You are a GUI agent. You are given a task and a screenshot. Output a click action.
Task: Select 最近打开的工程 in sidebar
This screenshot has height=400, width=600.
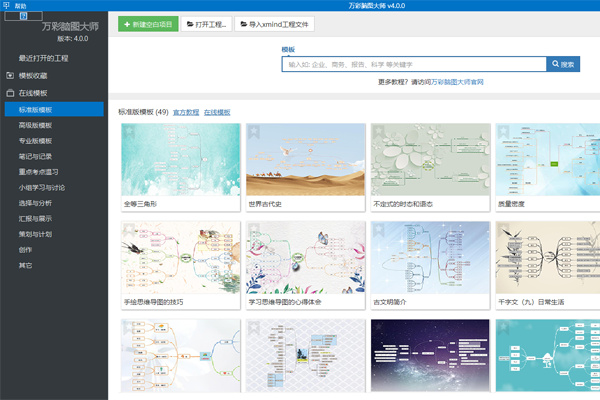[x=42, y=58]
